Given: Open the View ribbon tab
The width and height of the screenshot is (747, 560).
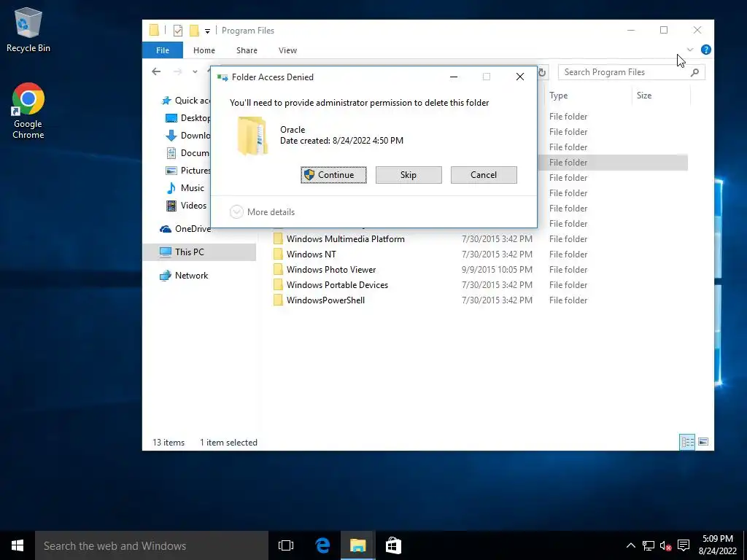Looking at the screenshot, I should (287, 50).
